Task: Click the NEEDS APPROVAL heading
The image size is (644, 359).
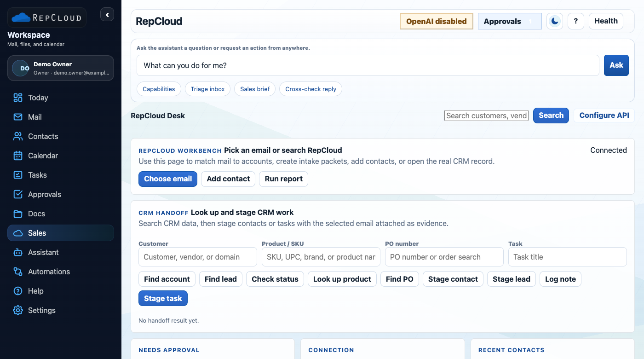Action: (x=169, y=350)
